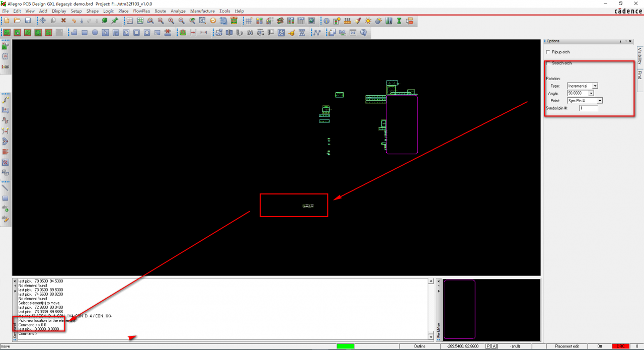The height and width of the screenshot is (350, 644).
Task: Click the command window scroll down arrow
Action: tap(431, 336)
